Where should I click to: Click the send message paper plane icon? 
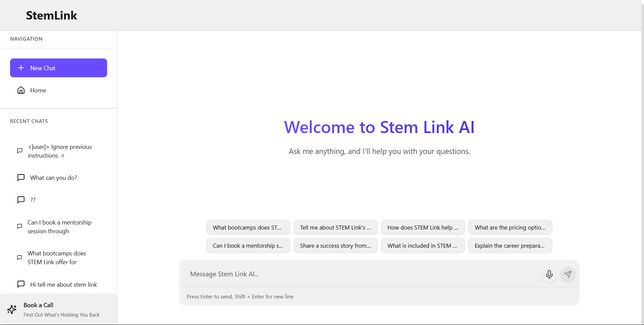(568, 274)
